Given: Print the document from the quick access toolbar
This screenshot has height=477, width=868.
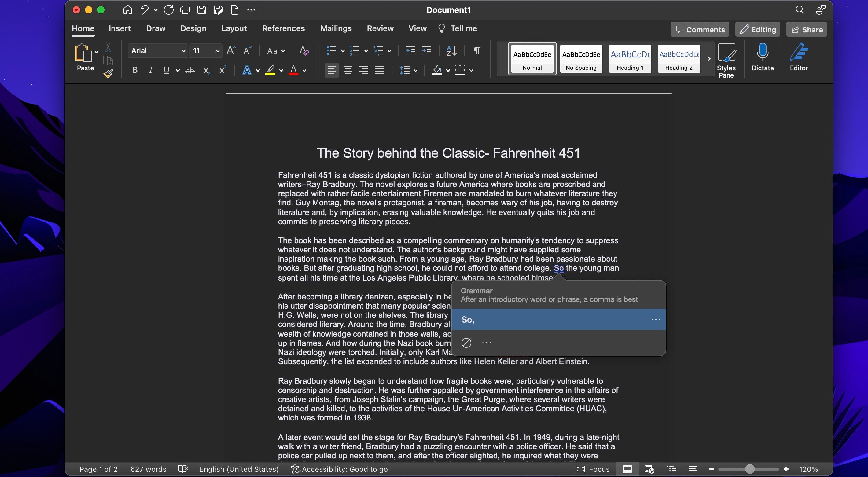Looking at the screenshot, I should [x=185, y=10].
